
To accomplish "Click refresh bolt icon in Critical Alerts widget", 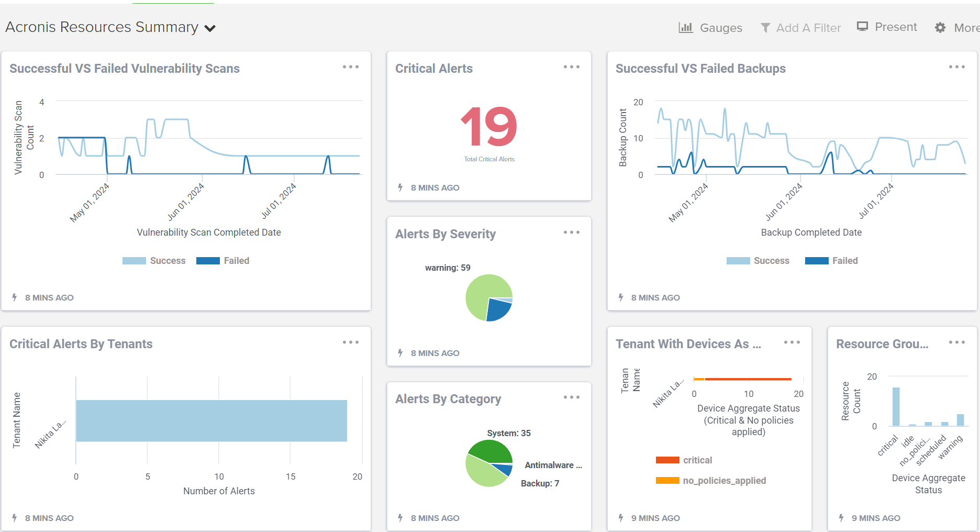I will pos(400,187).
